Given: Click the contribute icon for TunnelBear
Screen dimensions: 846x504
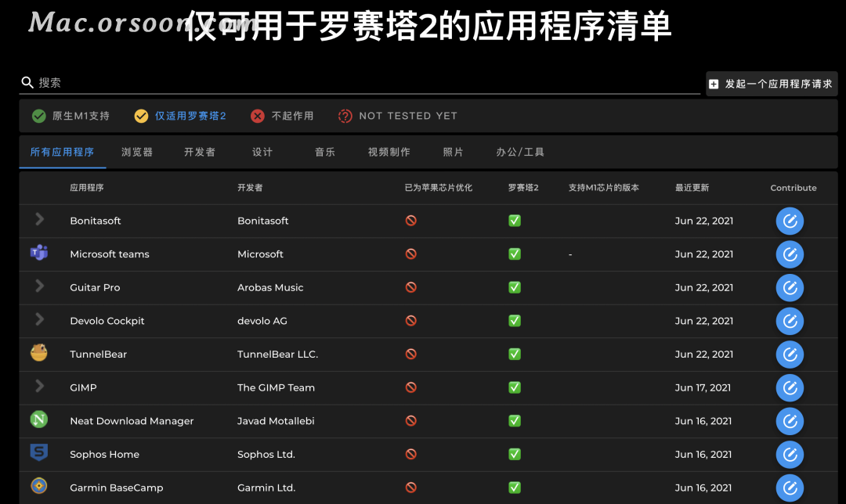Looking at the screenshot, I should pos(790,355).
